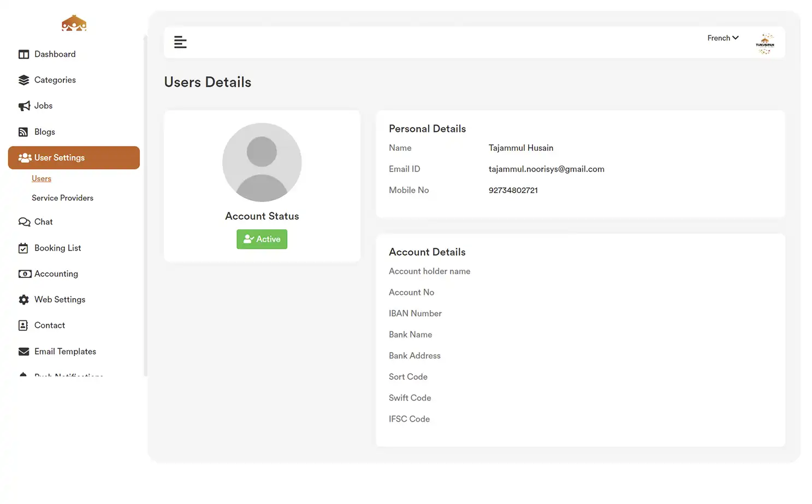The width and height of the screenshot is (812, 504).
Task: Click the Email Templates envelope icon
Action: (24, 351)
